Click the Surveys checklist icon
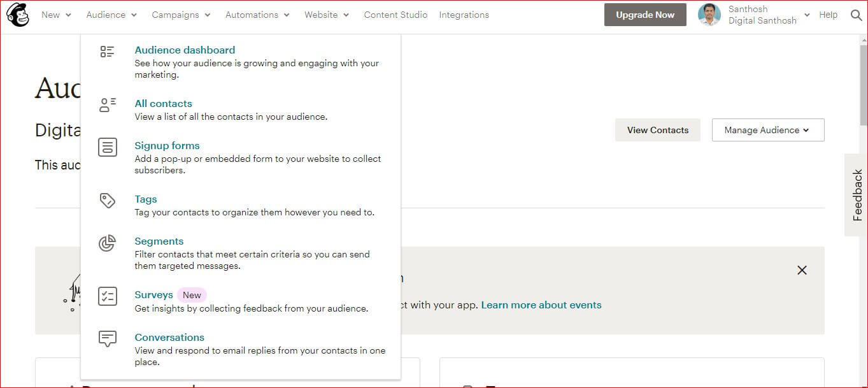The image size is (868, 388). click(x=108, y=296)
